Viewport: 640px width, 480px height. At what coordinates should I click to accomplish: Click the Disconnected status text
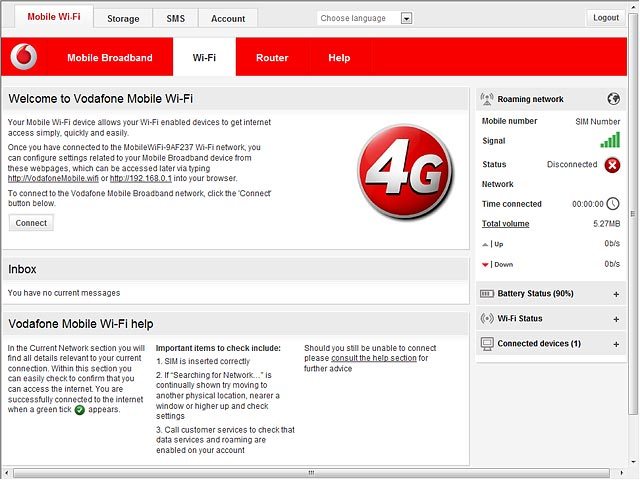click(572, 164)
